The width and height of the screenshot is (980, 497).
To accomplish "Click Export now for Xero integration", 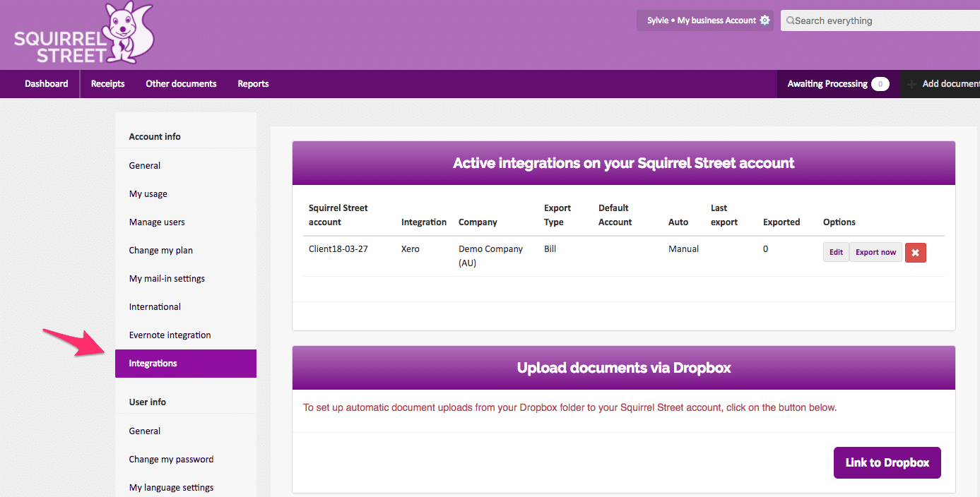I will coord(875,252).
